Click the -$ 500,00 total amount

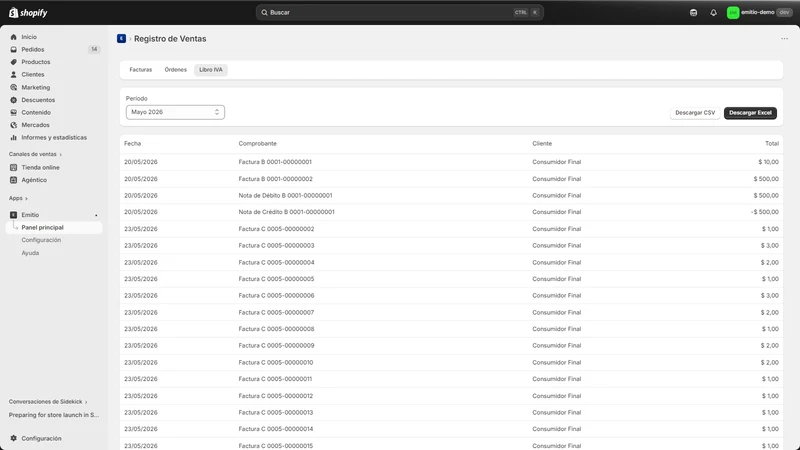point(765,212)
